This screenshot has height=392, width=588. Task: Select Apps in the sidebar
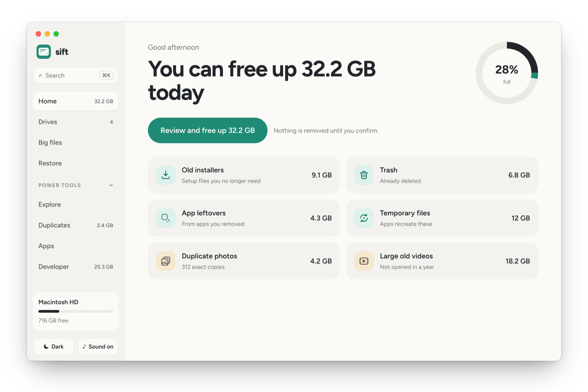pyautogui.click(x=76, y=246)
